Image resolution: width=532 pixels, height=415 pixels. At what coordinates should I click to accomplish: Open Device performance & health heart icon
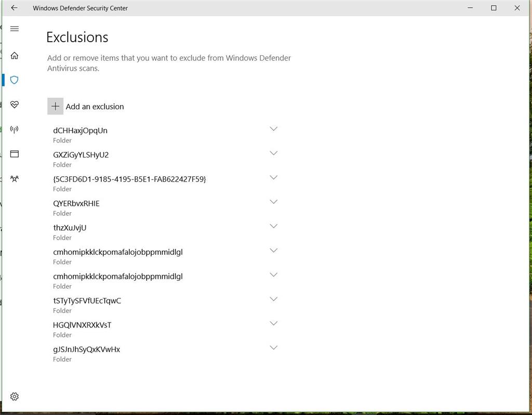(x=14, y=105)
